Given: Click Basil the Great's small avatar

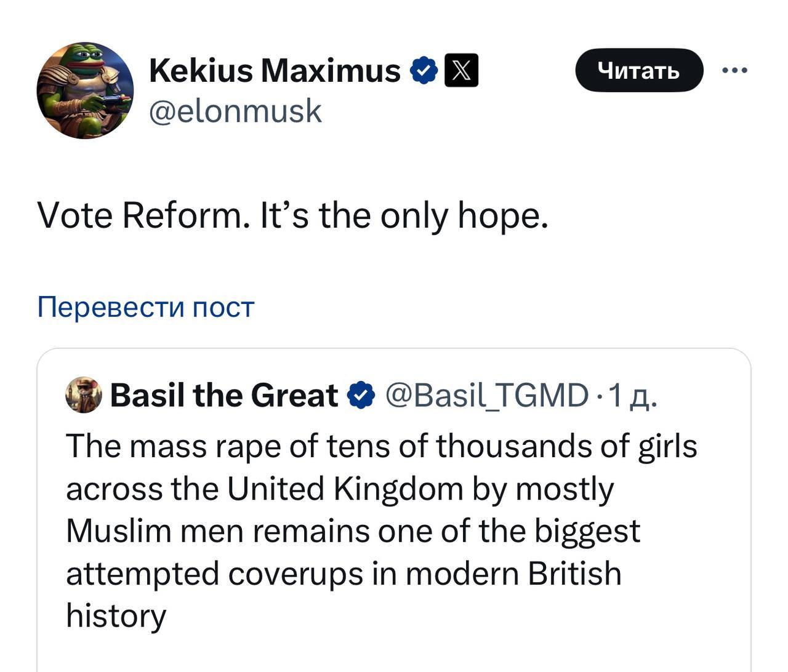Looking at the screenshot, I should pyautogui.click(x=83, y=395).
